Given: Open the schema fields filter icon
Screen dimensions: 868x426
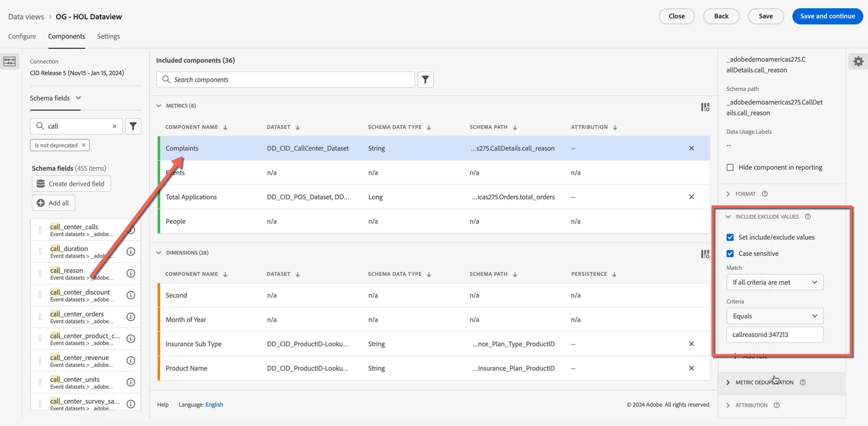Looking at the screenshot, I should (x=133, y=126).
